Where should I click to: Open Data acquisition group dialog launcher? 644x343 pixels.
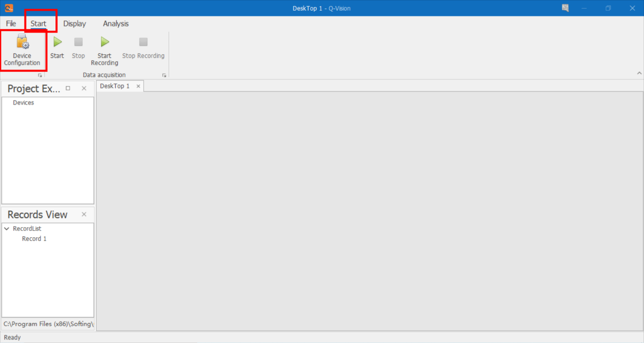coord(164,75)
